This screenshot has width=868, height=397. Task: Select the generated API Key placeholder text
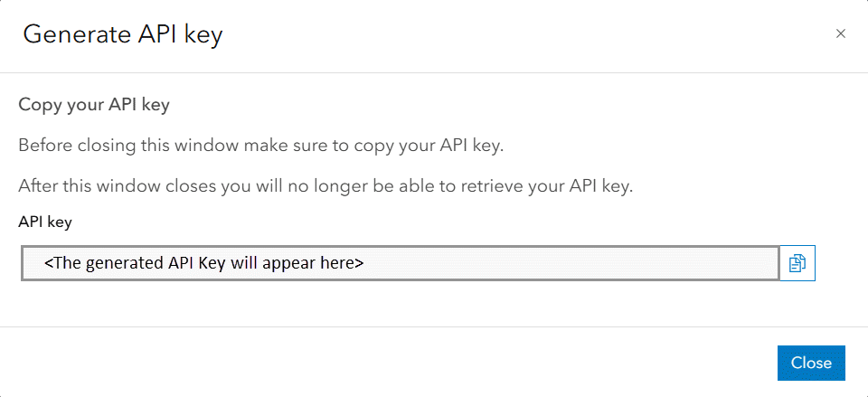point(203,263)
